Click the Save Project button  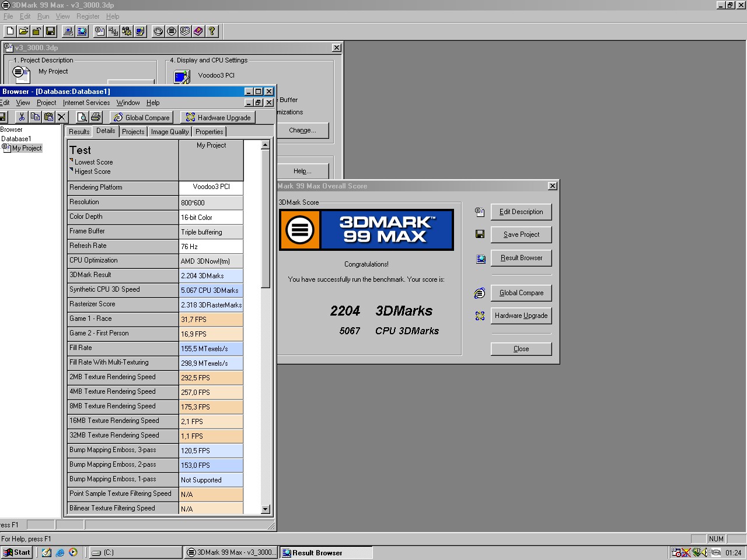pyautogui.click(x=521, y=235)
